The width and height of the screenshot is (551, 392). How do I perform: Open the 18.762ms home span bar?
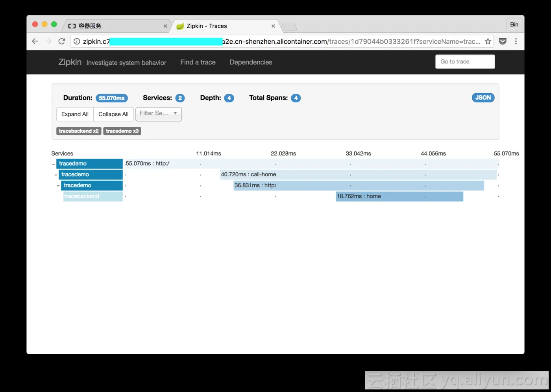pyautogui.click(x=399, y=196)
